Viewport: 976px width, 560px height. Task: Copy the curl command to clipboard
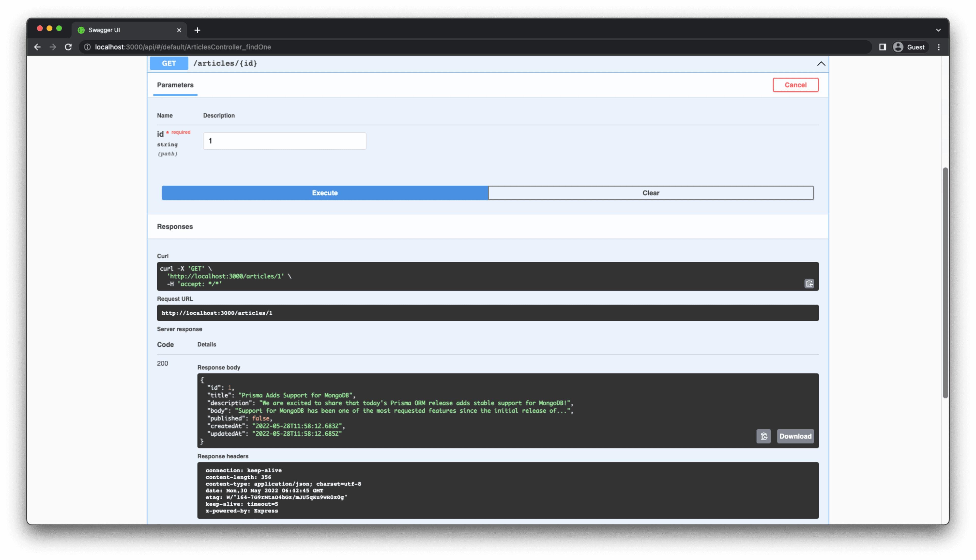click(x=809, y=283)
